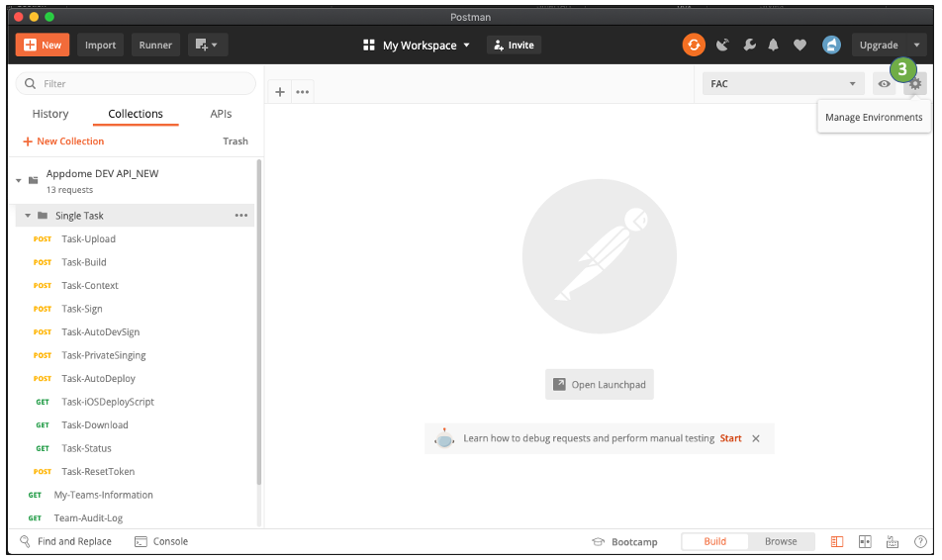
Task: Open the satellite capture requests icon
Action: tap(722, 45)
